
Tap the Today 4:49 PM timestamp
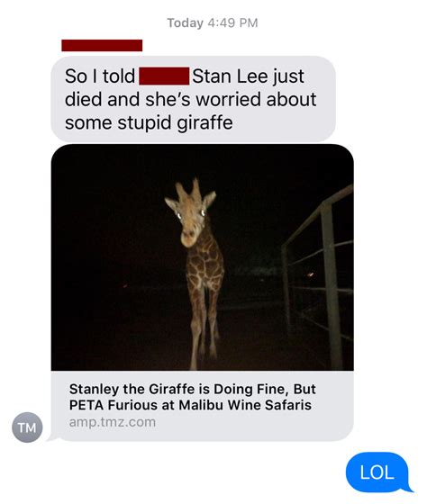pyautogui.click(x=213, y=22)
